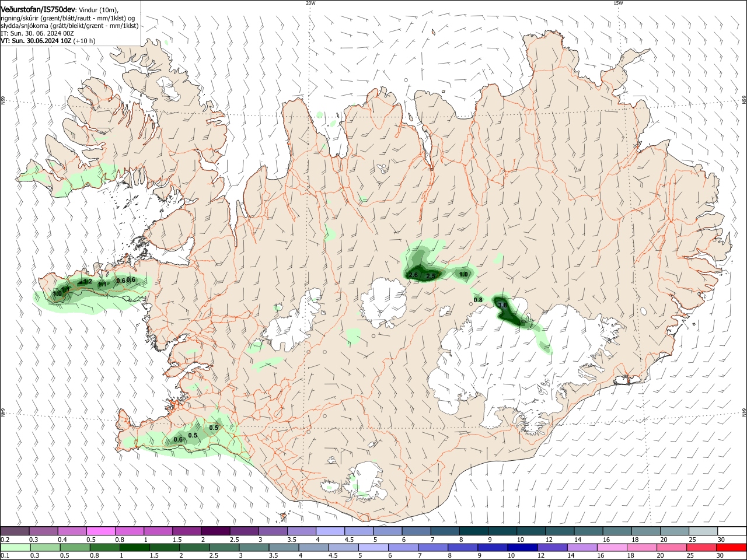Pick the pale green lower legend swatch labeled 0.1
Image resolution: width=747 pixels, height=560 pixels.
(15, 547)
